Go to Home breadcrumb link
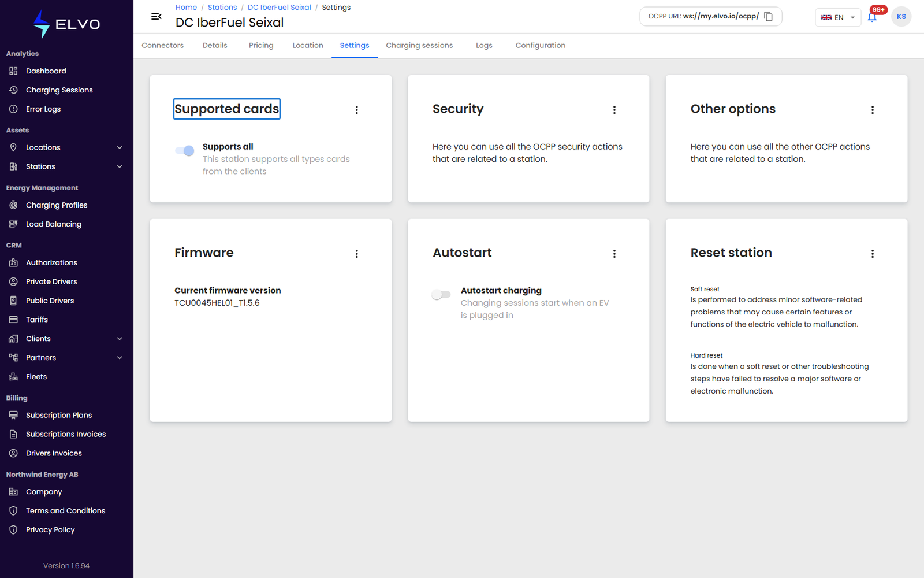The image size is (924, 578). click(x=186, y=8)
